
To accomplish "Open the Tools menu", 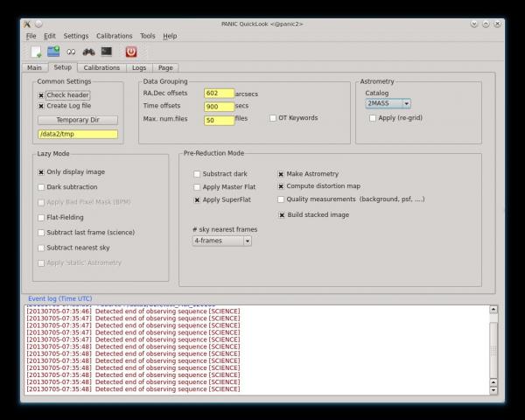I will click(147, 36).
